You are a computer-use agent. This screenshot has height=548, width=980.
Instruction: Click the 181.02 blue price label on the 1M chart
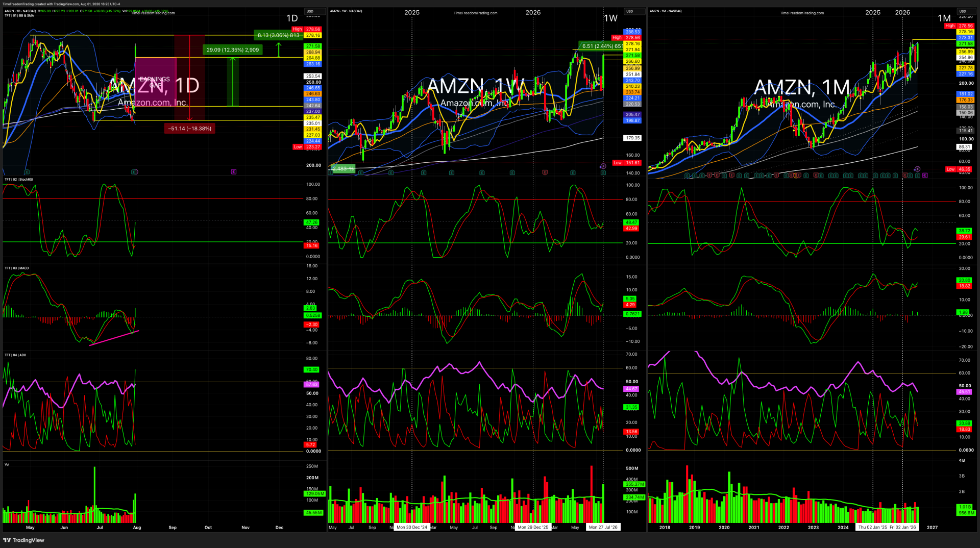pyautogui.click(x=966, y=94)
